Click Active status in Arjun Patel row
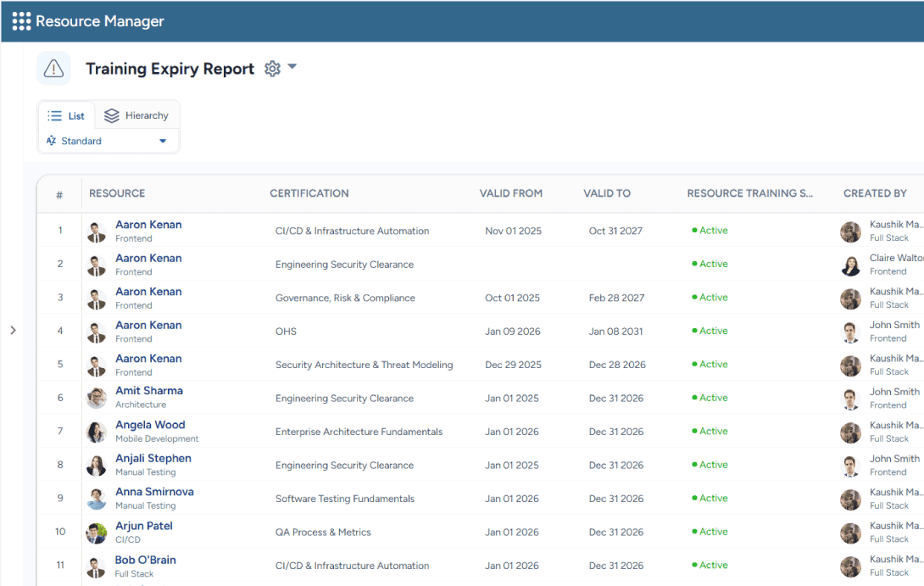Screen dimensions: 924x586 [710, 532]
